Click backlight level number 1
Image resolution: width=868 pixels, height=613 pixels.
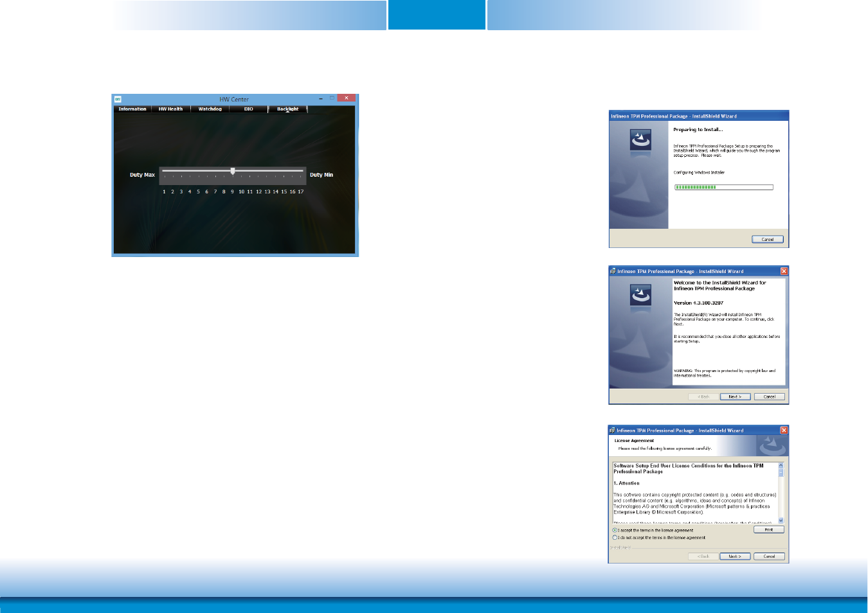tap(164, 191)
